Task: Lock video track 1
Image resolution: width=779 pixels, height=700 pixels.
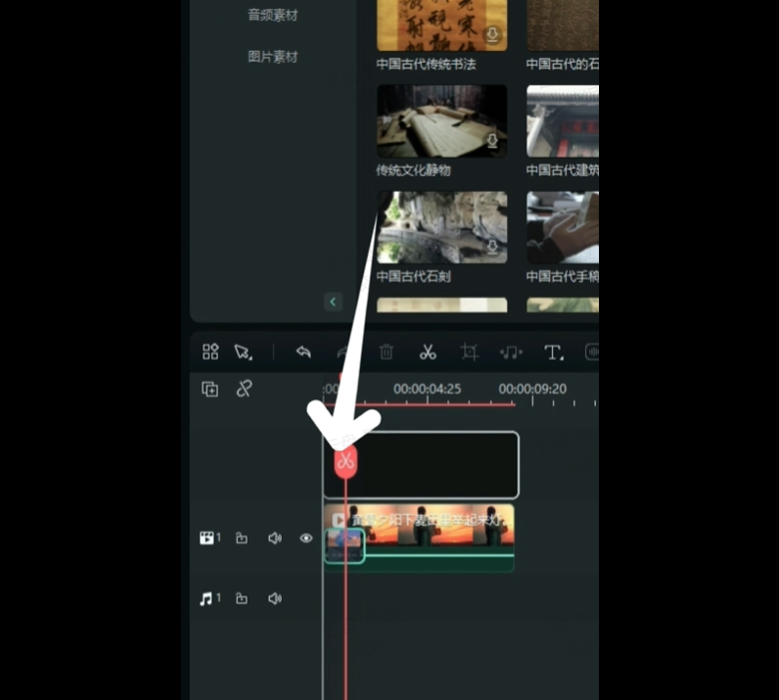Action: 242,538
